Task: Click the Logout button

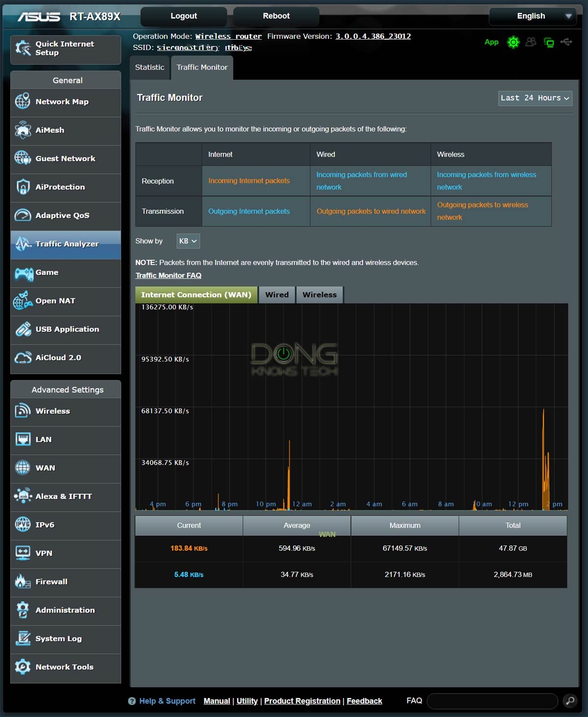Action: 184,16
